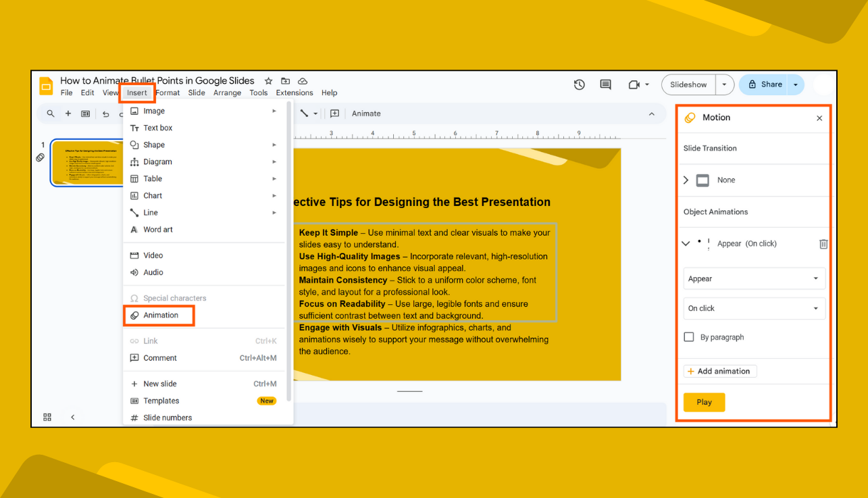Open the Extensions menu
Screen dimensions: 868x498
coord(294,93)
